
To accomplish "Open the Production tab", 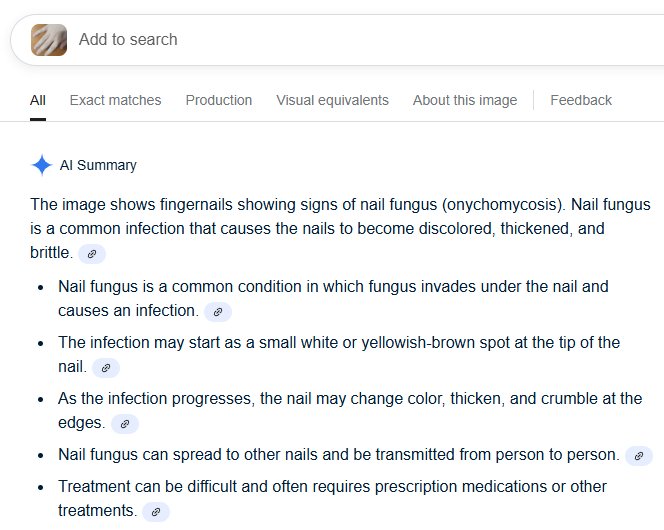I will tap(219, 100).
